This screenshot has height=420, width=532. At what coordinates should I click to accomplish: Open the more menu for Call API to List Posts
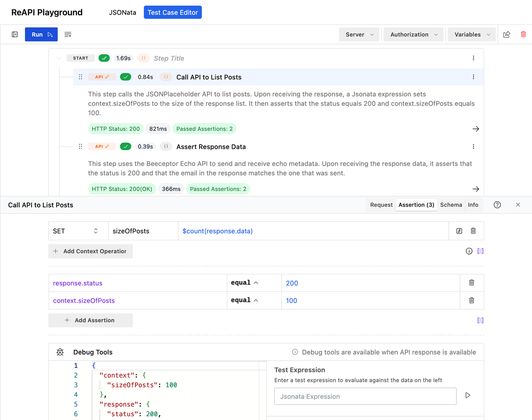click(x=473, y=77)
